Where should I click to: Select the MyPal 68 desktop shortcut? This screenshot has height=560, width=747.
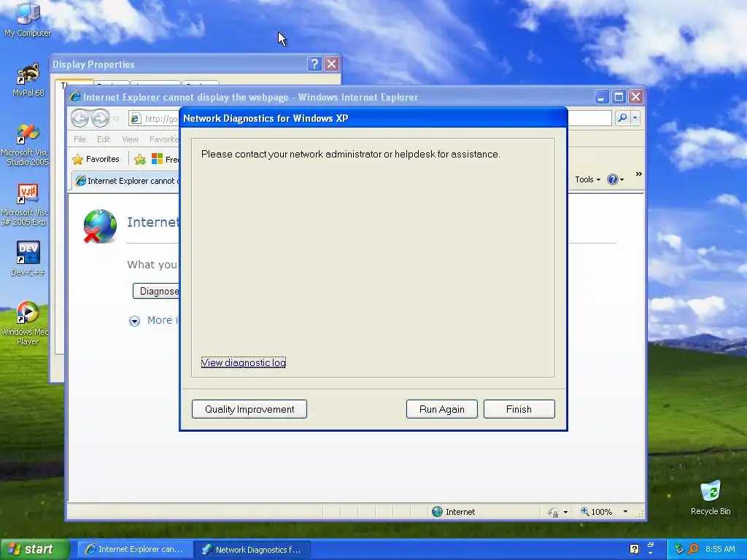pos(28,80)
